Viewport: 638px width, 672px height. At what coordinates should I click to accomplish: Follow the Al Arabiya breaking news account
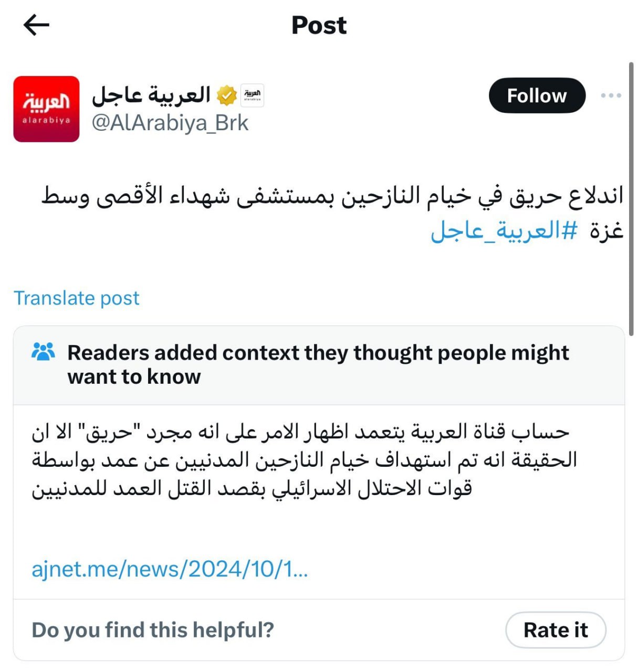[x=537, y=96]
